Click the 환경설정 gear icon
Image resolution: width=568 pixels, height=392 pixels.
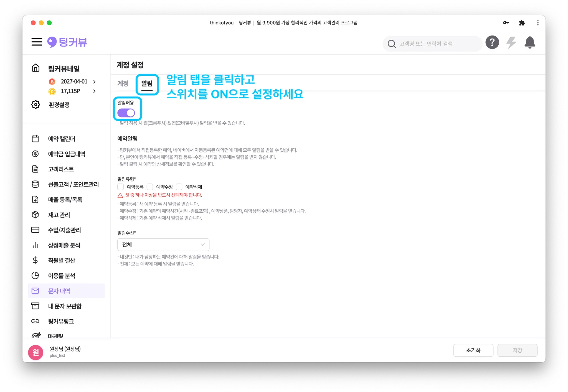click(35, 105)
